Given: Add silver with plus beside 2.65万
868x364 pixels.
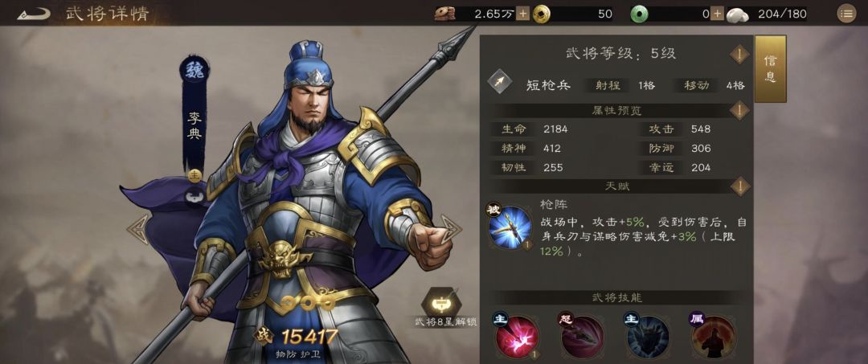Looking at the screenshot, I should [522, 14].
